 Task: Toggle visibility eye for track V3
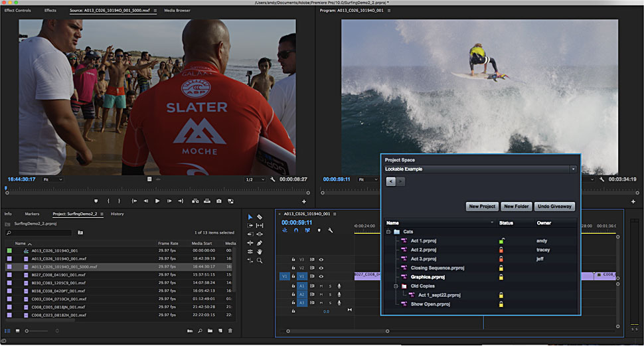coord(321,260)
